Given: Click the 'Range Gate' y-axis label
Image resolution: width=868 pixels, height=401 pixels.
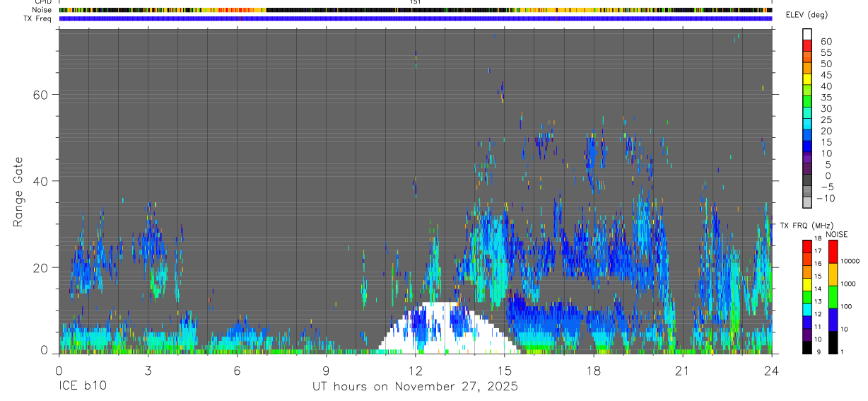Looking at the screenshot, I should (18, 192).
